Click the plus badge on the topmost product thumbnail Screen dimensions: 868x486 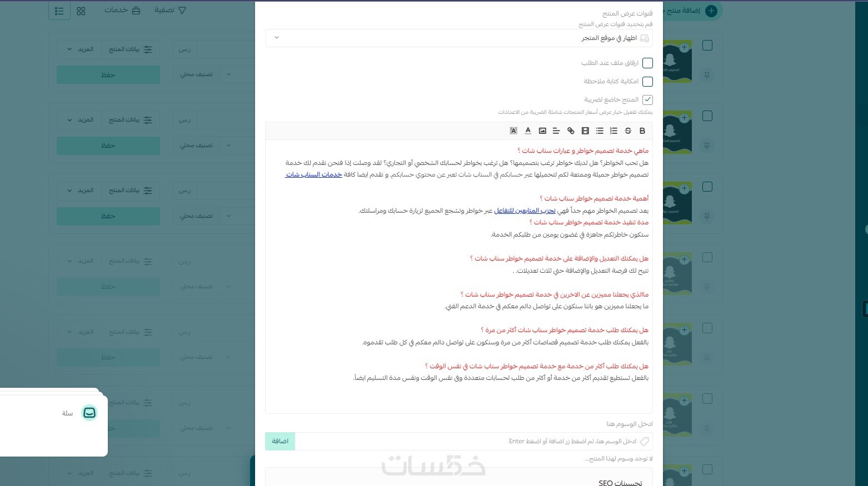(x=684, y=48)
